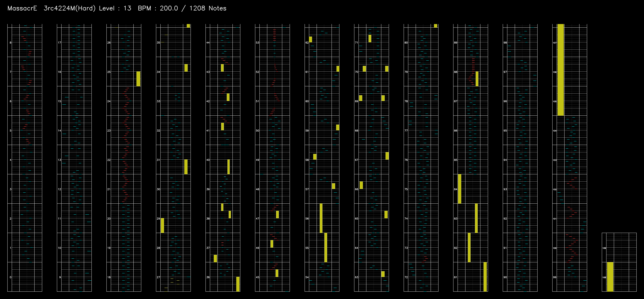Click the yellow long note in measure 71

pos(370,38)
